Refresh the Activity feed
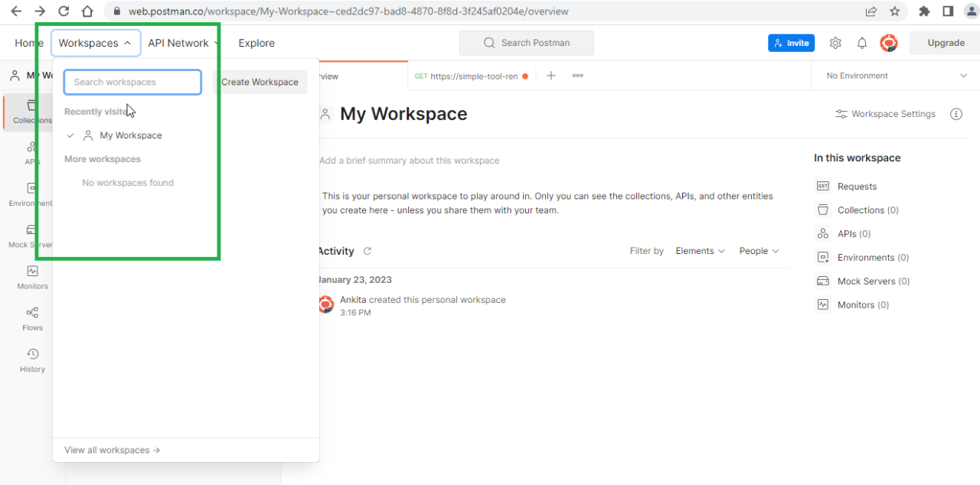This screenshot has width=980, height=485. (369, 251)
